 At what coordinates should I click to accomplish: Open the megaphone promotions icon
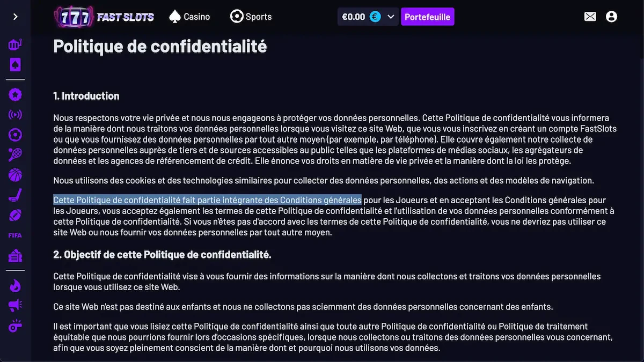click(x=15, y=306)
